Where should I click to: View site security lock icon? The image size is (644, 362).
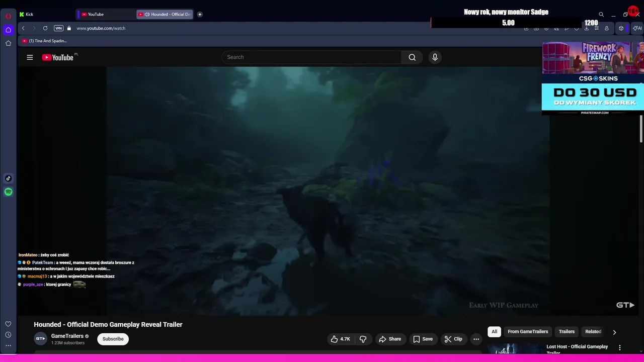coord(69,28)
